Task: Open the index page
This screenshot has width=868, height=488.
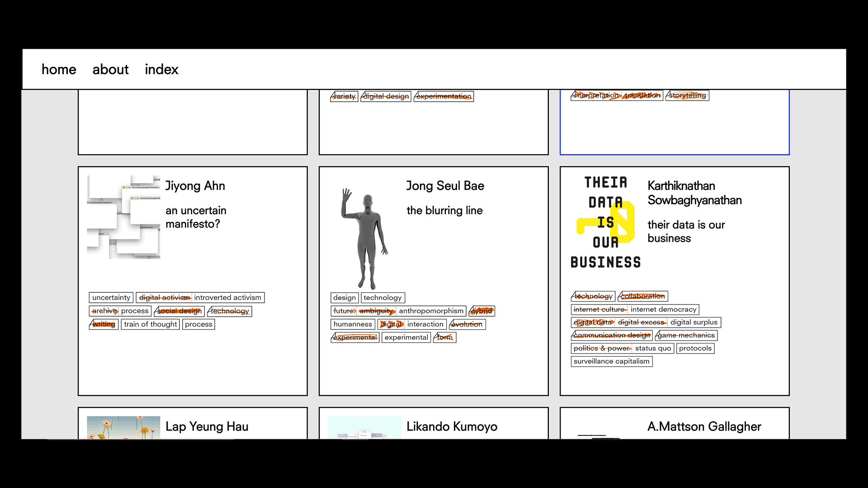Action: 161,70
